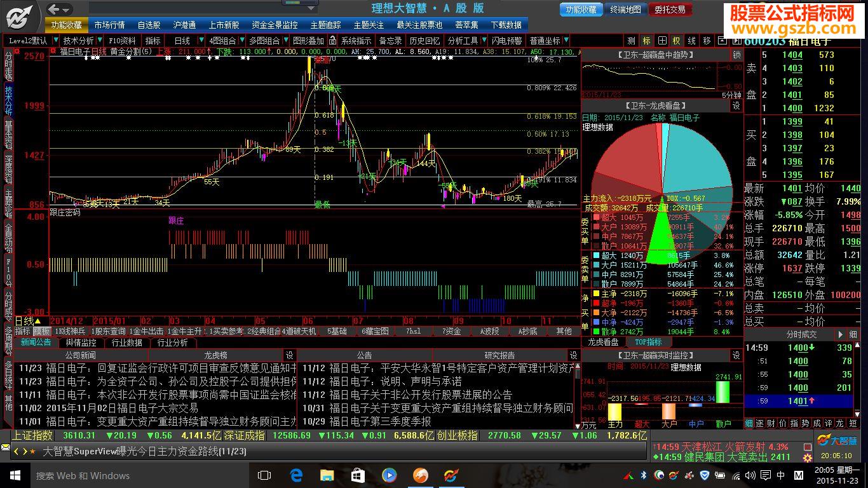Open Windows Start menu
This screenshot has height=488, width=868.
[x=15, y=475]
